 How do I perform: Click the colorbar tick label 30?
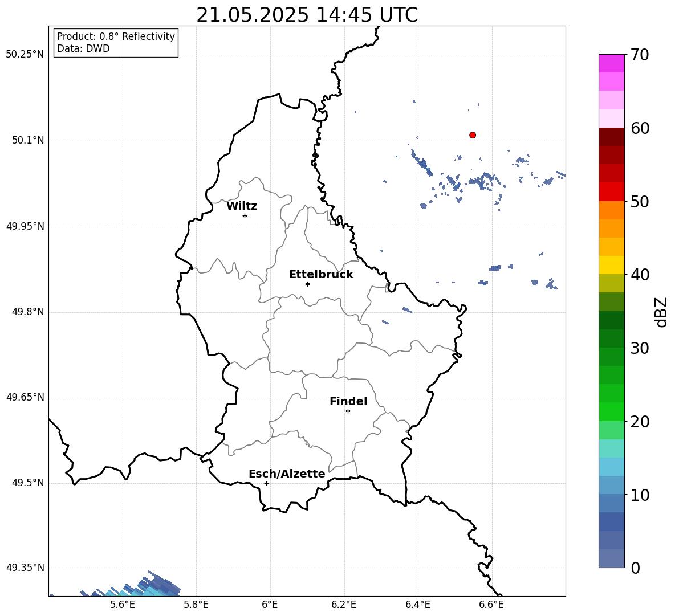pos(640,348)
